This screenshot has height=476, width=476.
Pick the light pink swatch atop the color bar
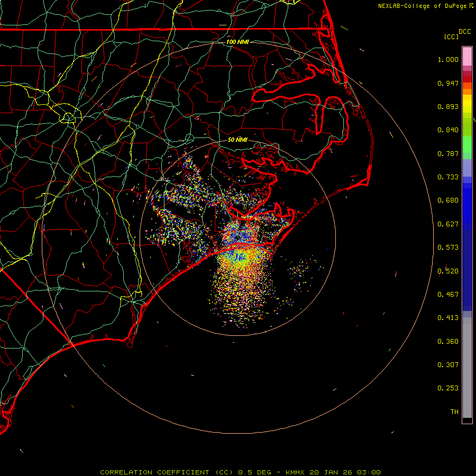[x=467, y=57]
